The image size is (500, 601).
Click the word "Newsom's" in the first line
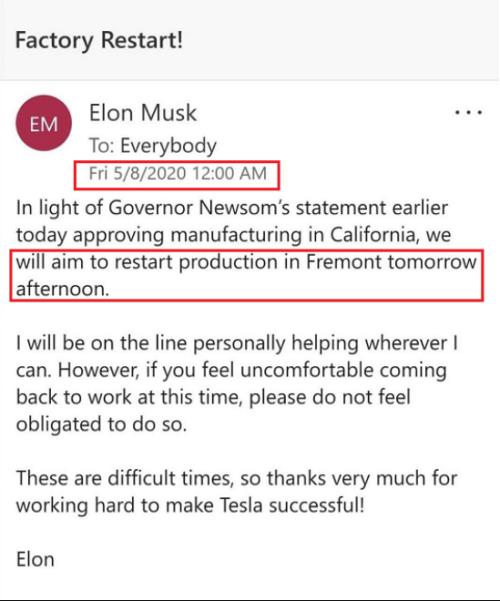(x=244, y=208)
